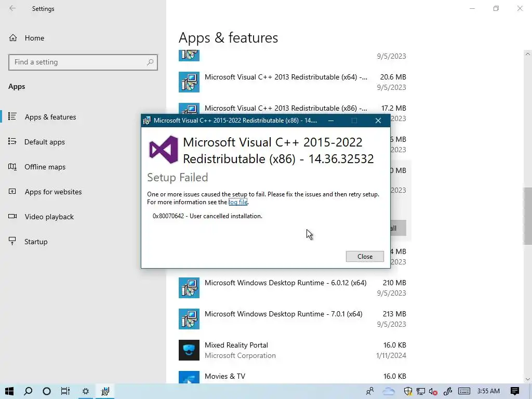The width and height of the screenshot is (532, 399).
Task: Go back using the Settings back arrow
Action: click(x=12, y=8)
